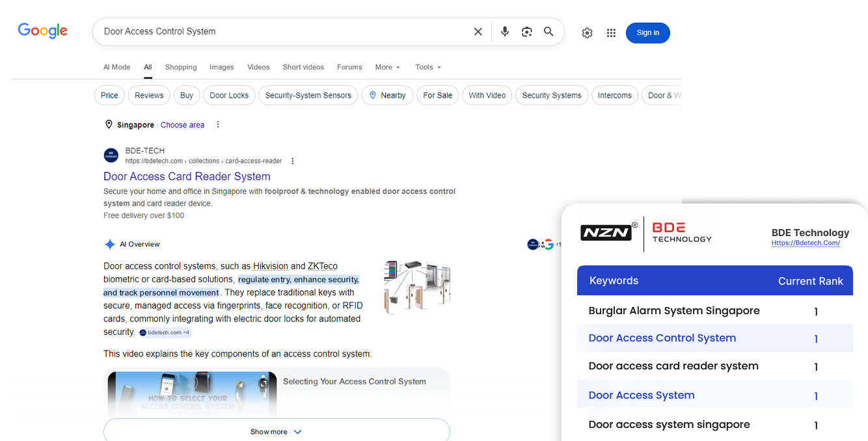Screen dimensions: 868x441
Task: Open the access control devices thumbnail image
Action: tap(417, 287)
